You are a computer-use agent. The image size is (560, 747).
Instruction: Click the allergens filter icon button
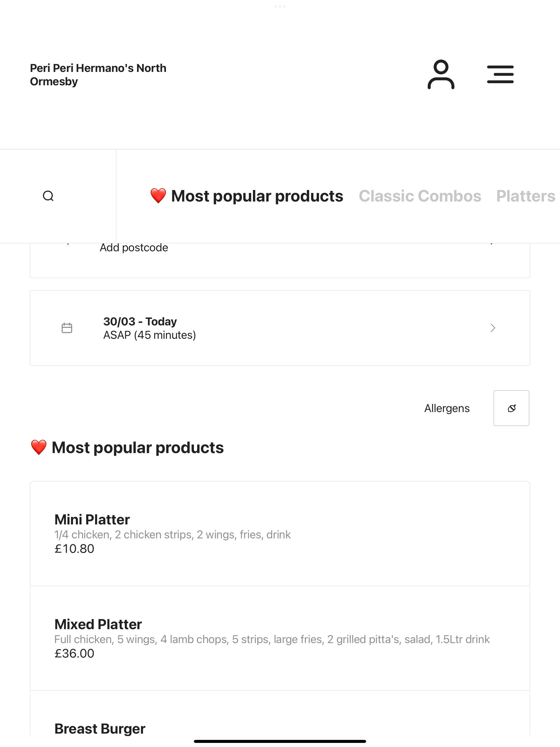[511, 408]
